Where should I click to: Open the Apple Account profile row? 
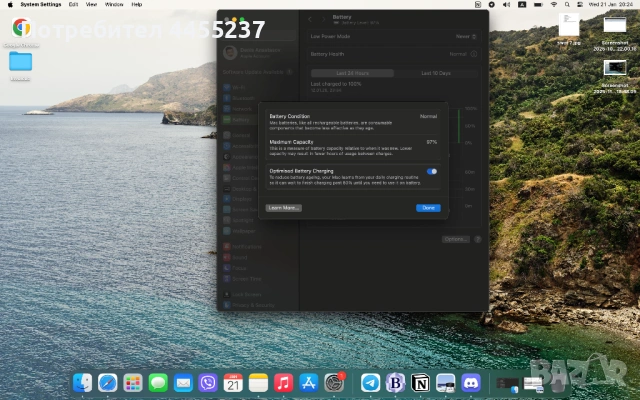tap(258, 53)
